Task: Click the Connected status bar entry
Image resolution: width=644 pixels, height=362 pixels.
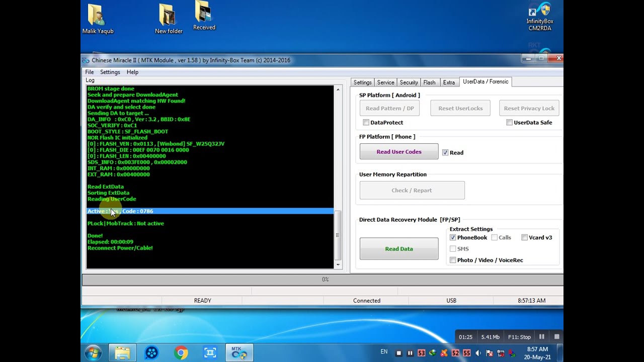Action: coord(367,301)
